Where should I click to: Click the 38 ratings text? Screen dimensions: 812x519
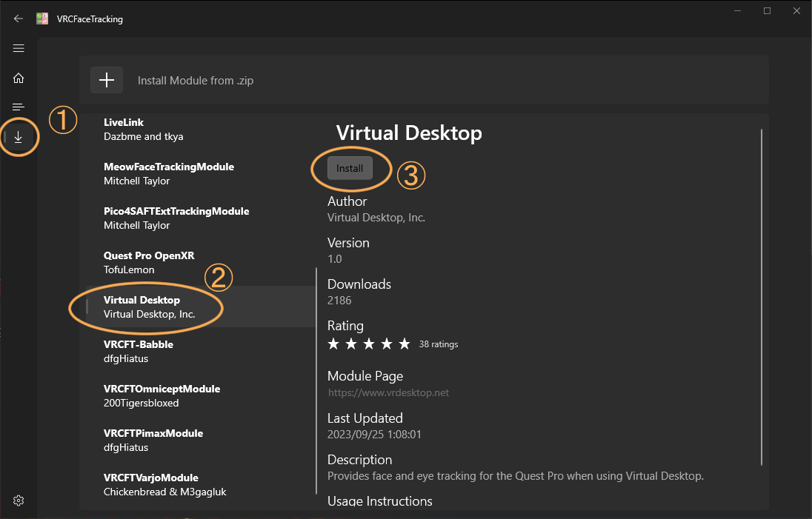tap(439, 344)
